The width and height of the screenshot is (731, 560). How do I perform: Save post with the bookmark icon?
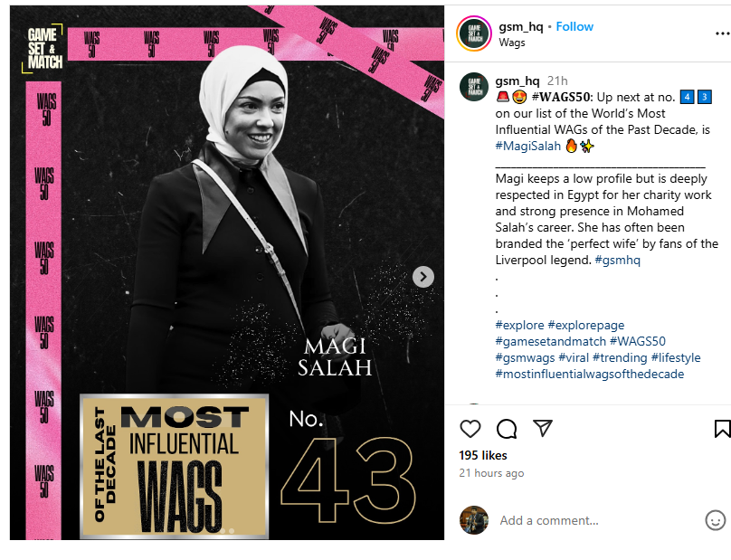pos(722,429)
